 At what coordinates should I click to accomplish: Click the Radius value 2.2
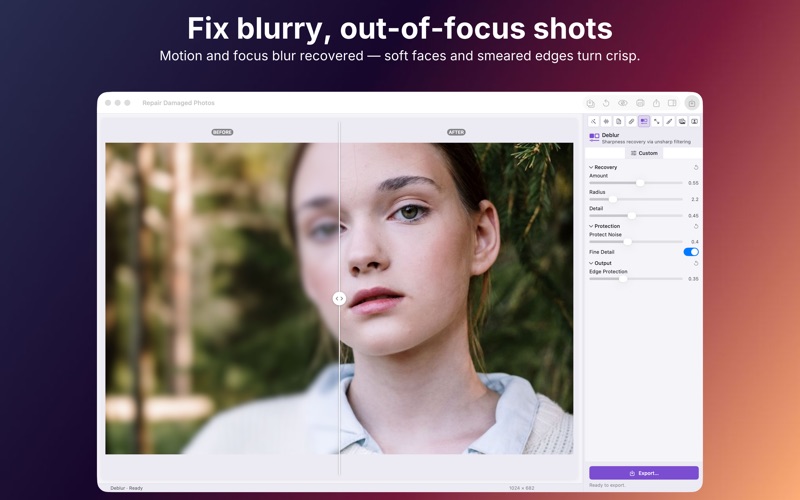tap(694, 199)
